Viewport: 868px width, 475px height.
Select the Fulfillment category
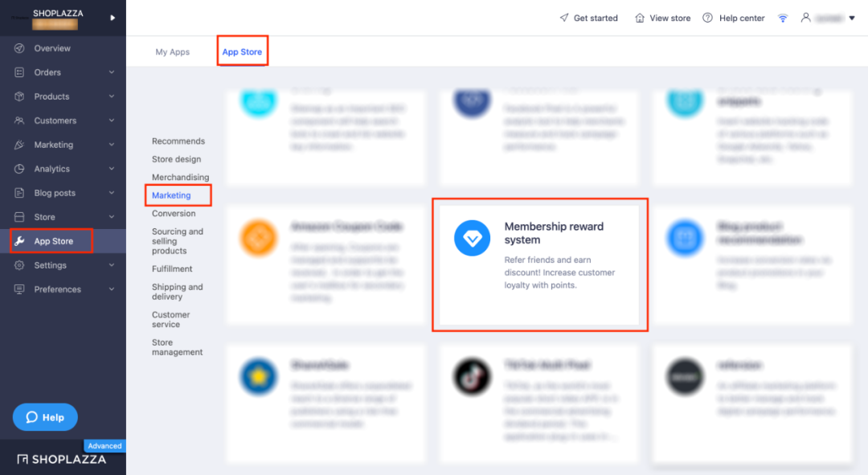pyautogui.click(x=172, y=268)
